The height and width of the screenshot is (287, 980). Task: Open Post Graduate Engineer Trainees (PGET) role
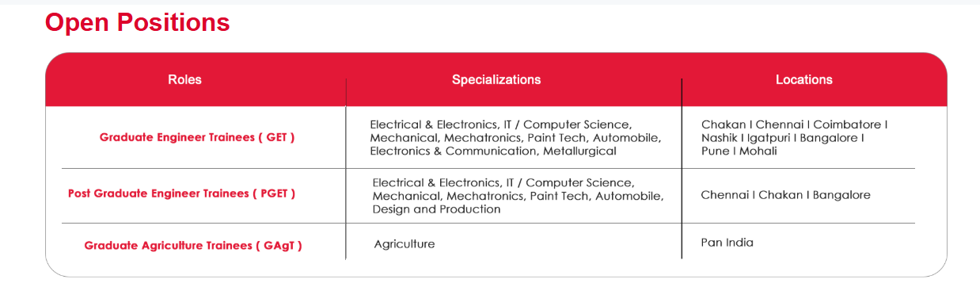[182, 193]
